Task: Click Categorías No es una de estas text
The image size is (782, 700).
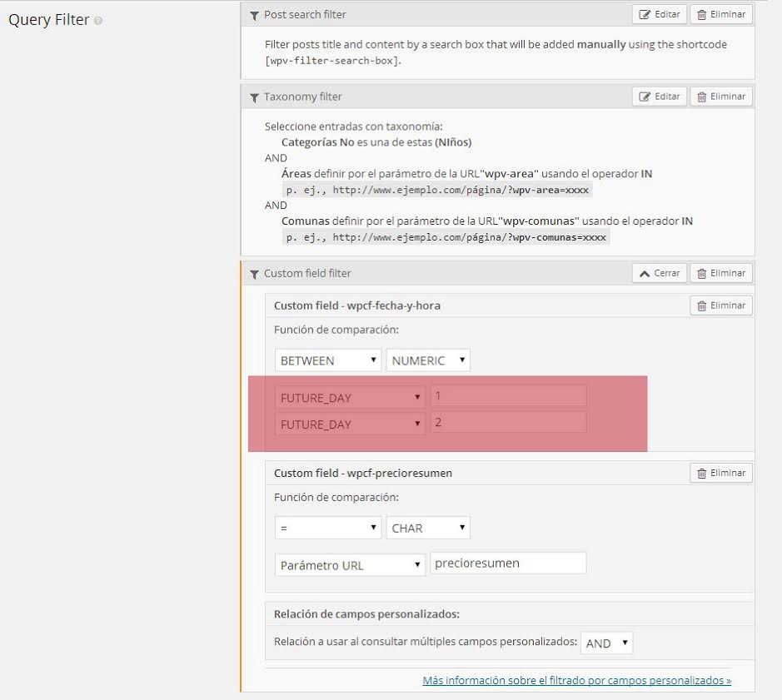Action: [x=376, y=142]
